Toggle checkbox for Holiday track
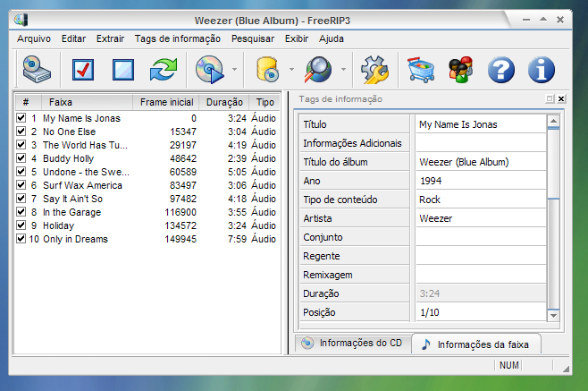The width and height of the screenshot is (588, 391). coord(21,225)
